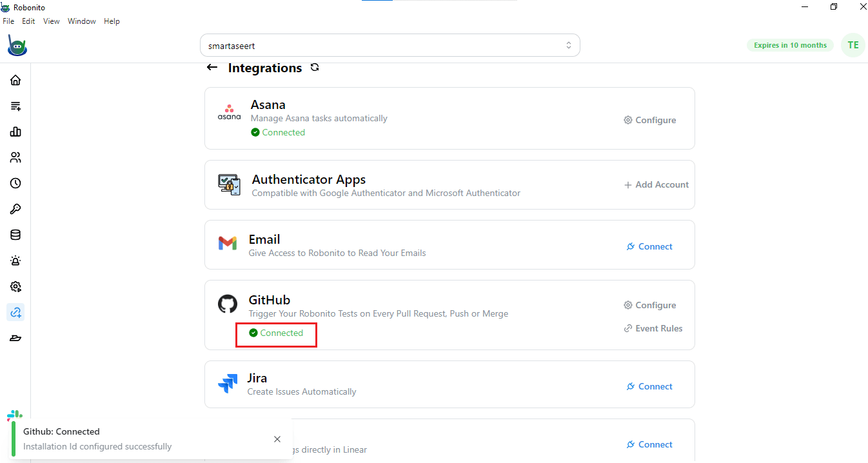This screenshot has height=463, width=868.
Task: Open the Help menu
Action: coord(112,21)
